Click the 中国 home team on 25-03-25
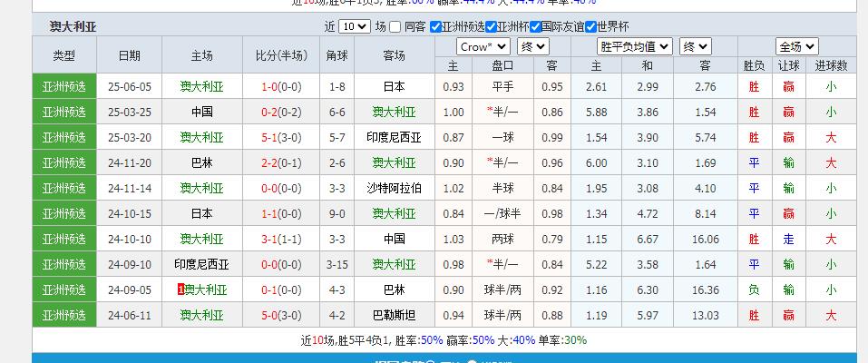Viewport: 868px width, 363px height. click(201, 112)
